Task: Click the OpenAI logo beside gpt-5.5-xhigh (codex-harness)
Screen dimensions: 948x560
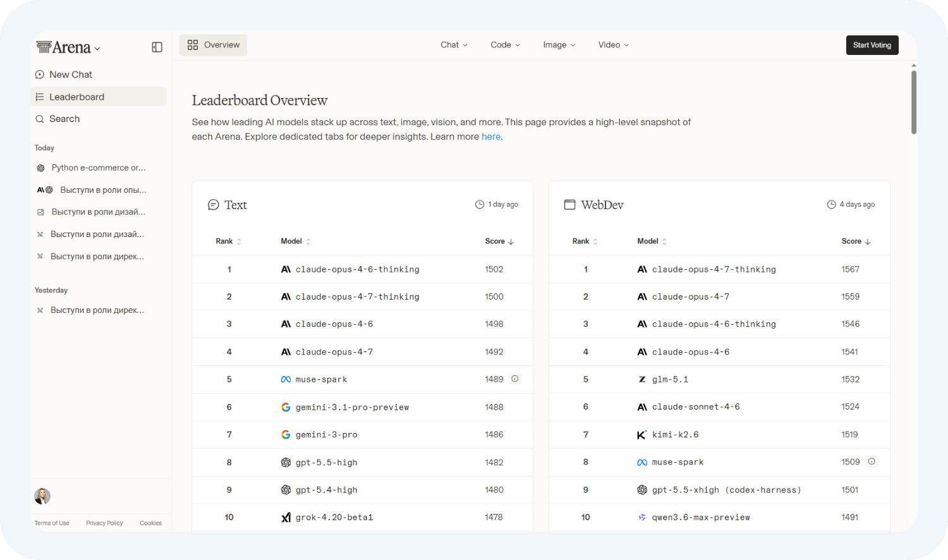Action: point(642,490)
